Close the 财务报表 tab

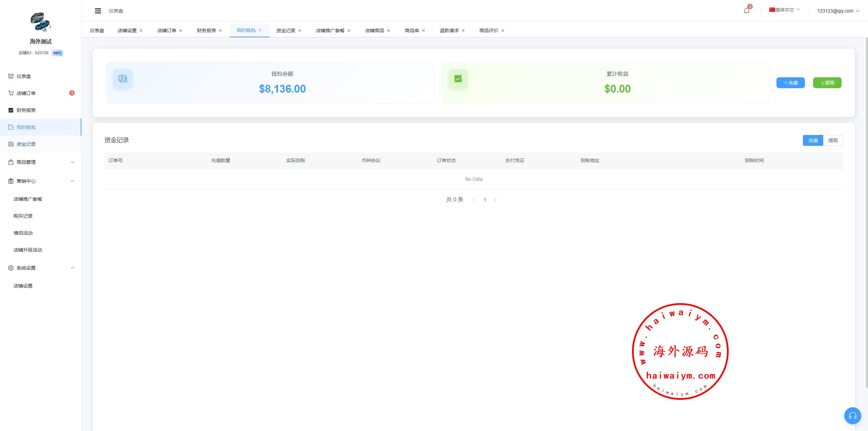220,31
